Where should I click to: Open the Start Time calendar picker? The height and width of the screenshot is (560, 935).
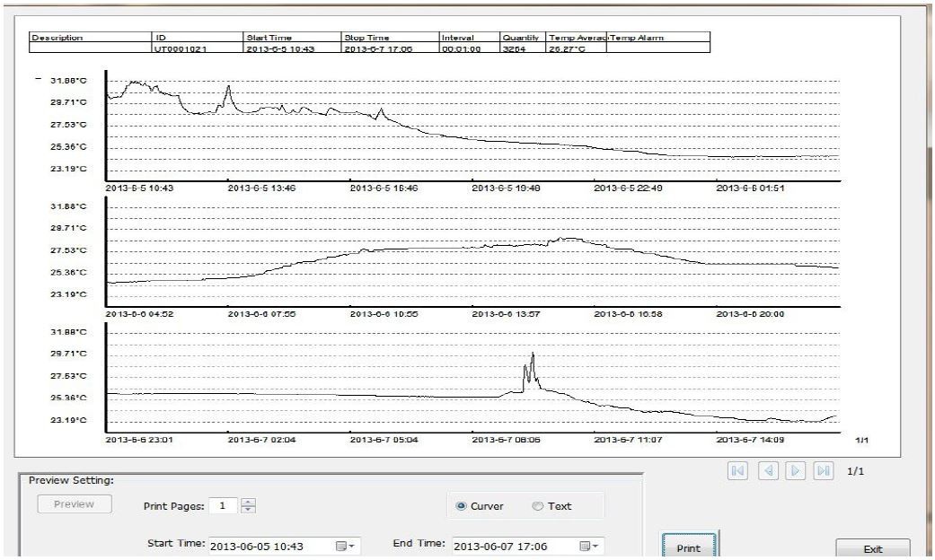click(346, 546)
